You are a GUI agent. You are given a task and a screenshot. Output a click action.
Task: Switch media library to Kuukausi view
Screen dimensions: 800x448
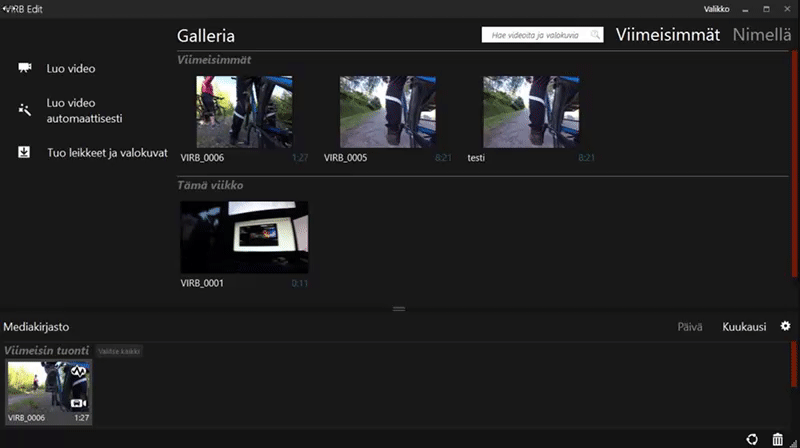744,327
